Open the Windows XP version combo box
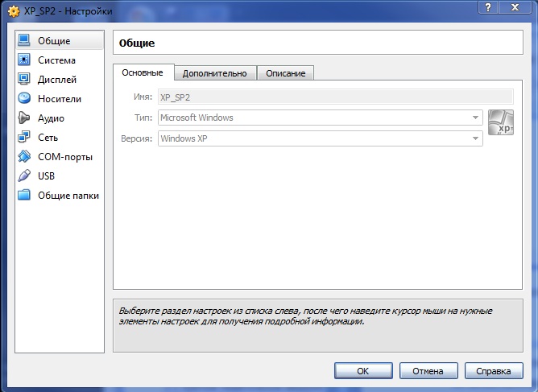Image resolution: width=538 pixels, height=392 pixels. tap(320, 138)
